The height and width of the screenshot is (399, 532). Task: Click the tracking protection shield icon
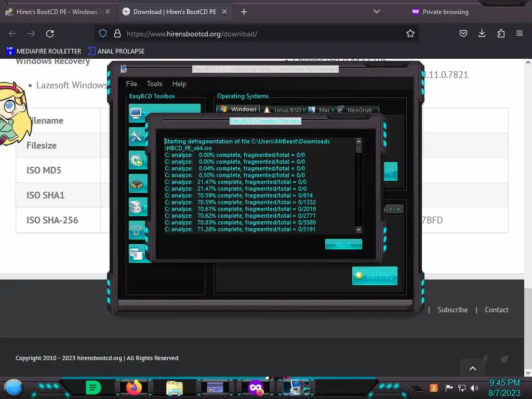point(103,34)
